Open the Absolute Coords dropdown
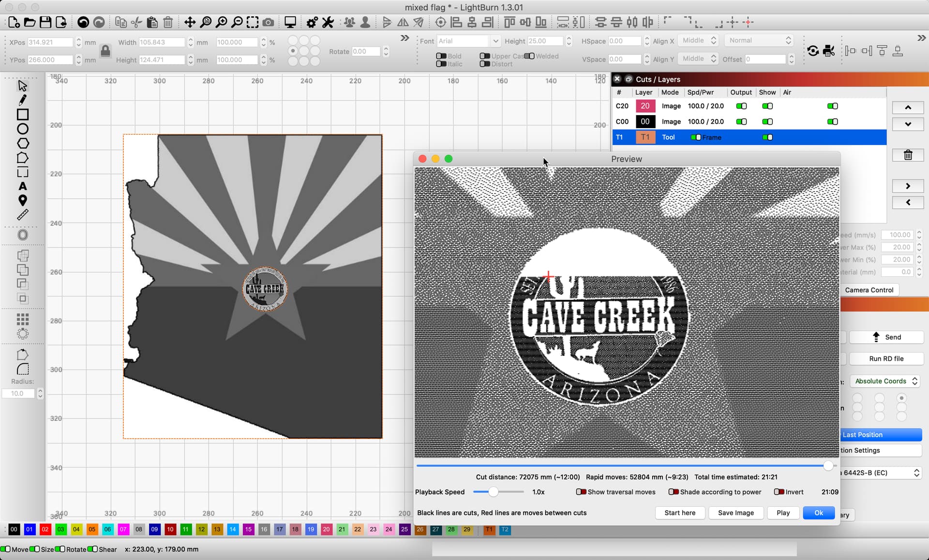The image size is (929, 560). point(885,381)
